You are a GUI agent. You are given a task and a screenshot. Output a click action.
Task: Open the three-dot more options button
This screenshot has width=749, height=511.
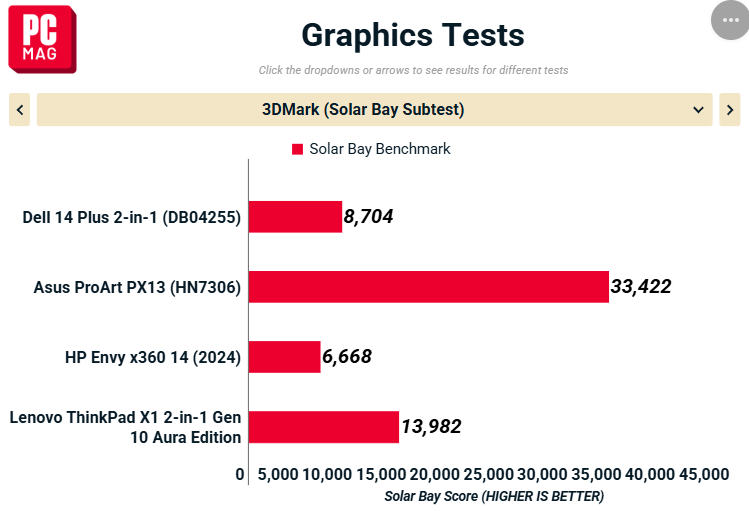(729, 21)
